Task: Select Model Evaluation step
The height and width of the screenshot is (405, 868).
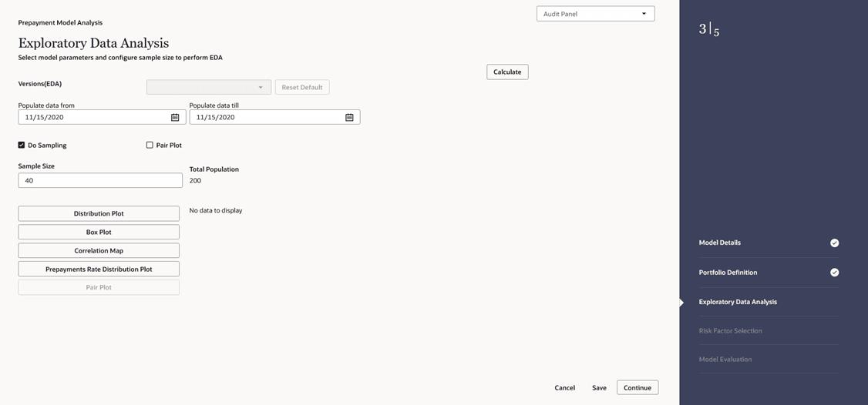Action: pos(725,360)
